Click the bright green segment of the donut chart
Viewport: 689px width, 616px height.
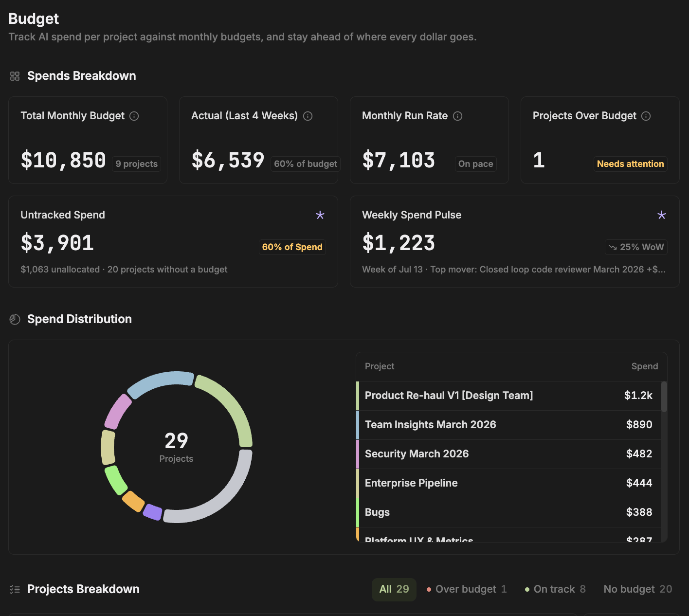point(116,480)
